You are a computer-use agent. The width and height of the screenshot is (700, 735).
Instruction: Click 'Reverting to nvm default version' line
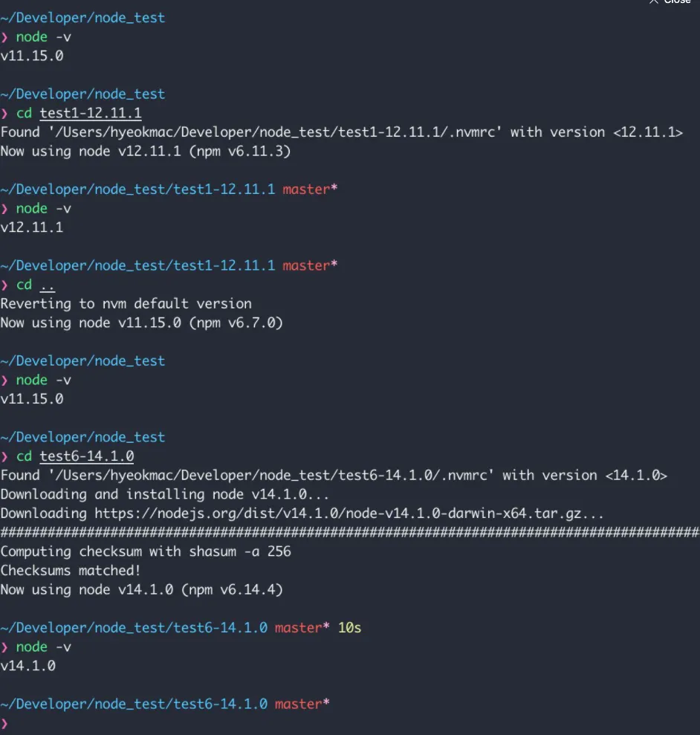(x=126, y=304)
